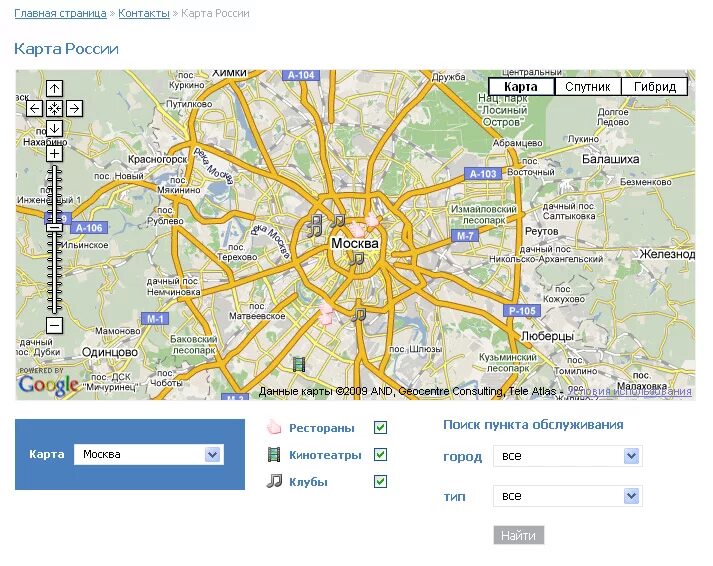Viewport: 713px width, 566px height.
Task: Open the тип dropdown
Action: coord(568,496)
